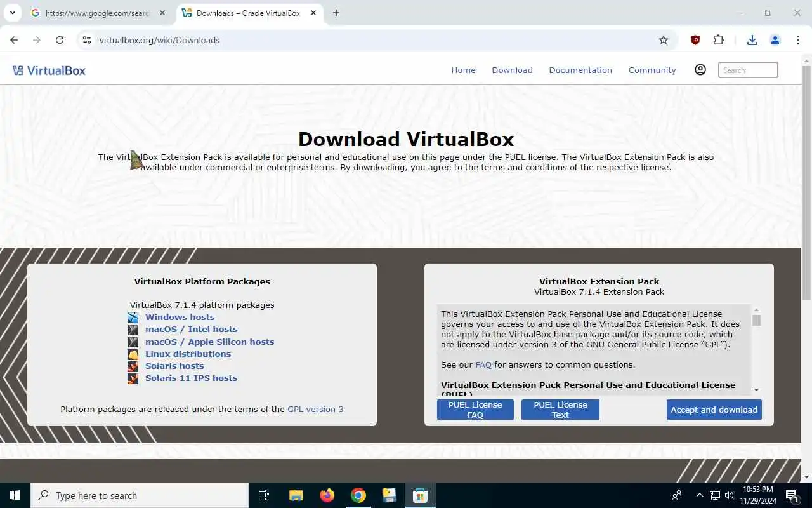Image resolution: width=812 pixels, height=508 pixels.
Task: Open the Solaris hosts link
Action: pos(174,366)
